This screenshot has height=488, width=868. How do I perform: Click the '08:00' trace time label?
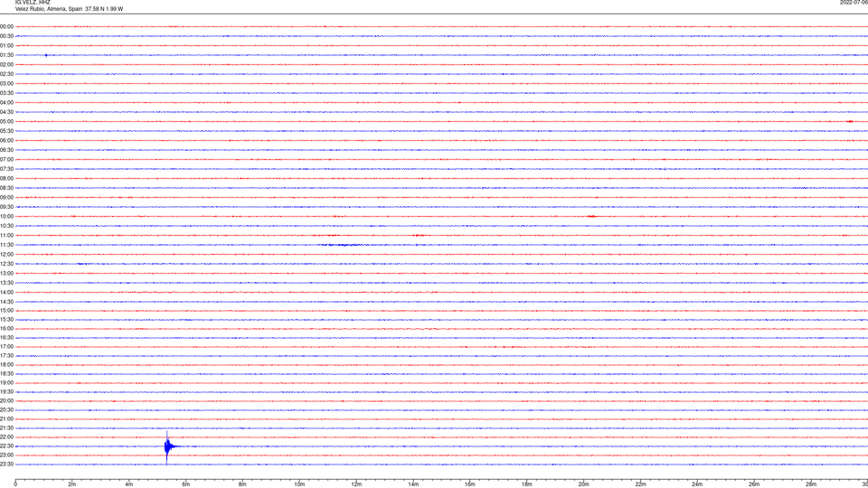(6, 179)
